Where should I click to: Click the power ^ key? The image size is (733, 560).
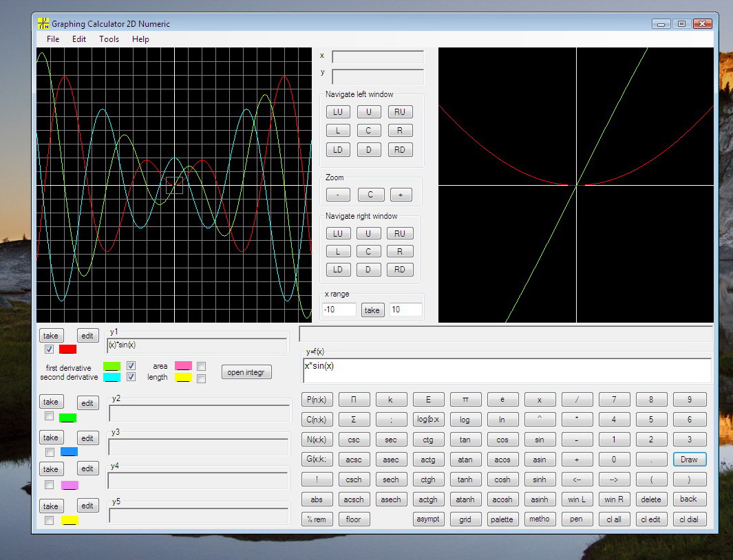[540, 419]
